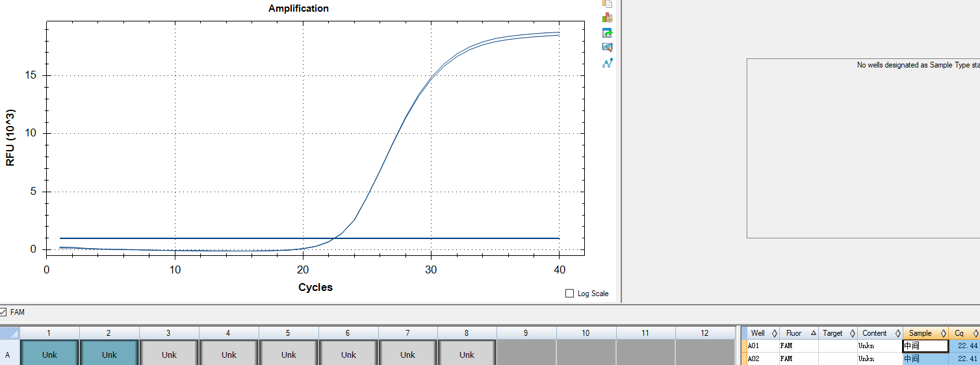Click the export chart icon with green arrow
980x365 pixels.
click(x=608, y=32)
